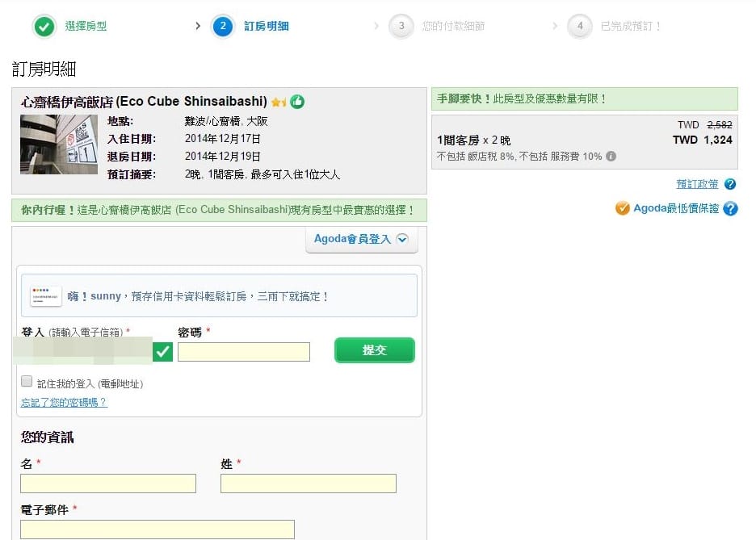Click the green thumbs-up icon beside hotel name
This screenshot has height=540, width=756.
point(298,102)
